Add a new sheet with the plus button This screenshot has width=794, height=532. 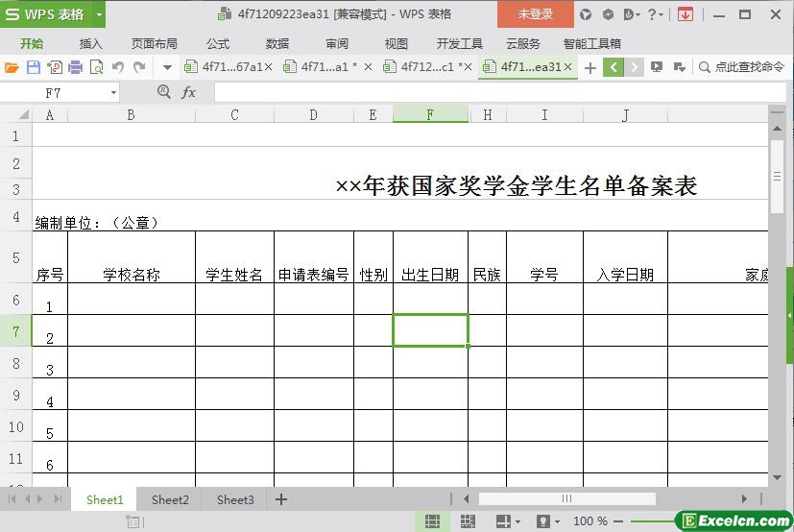(x=281, y=499)
